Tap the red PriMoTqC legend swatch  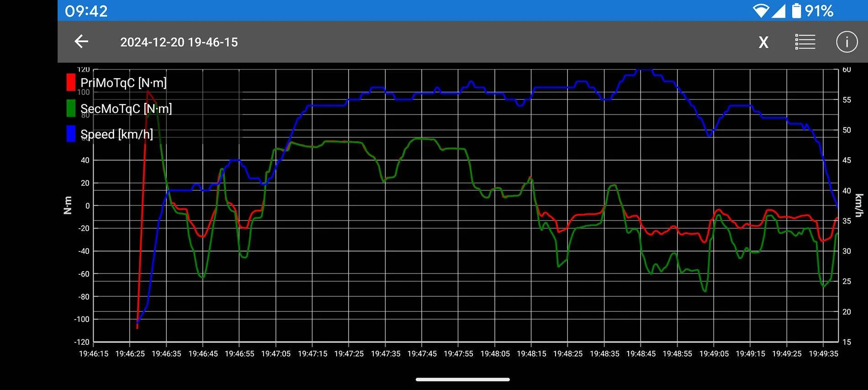pos(71,83)
